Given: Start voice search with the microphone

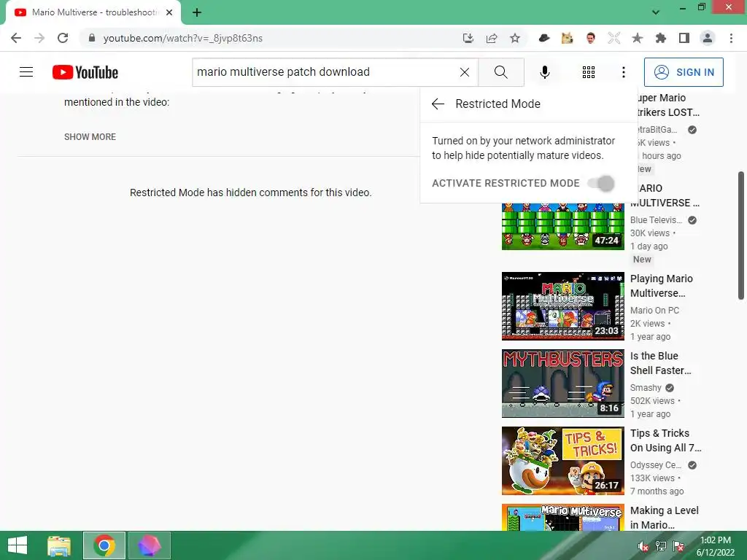Looking at the screenshot, I should tap(545, 72).
